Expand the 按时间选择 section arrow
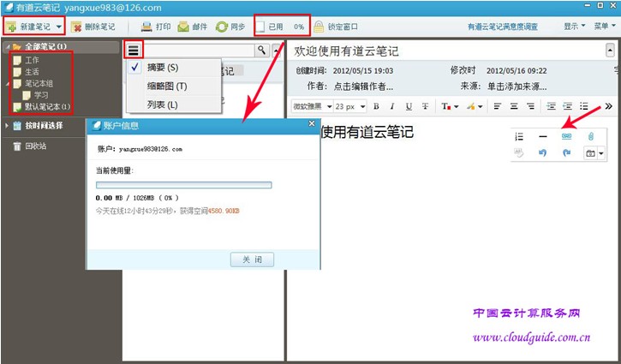This screenshot has height=364, width=621. coord(7,126)
